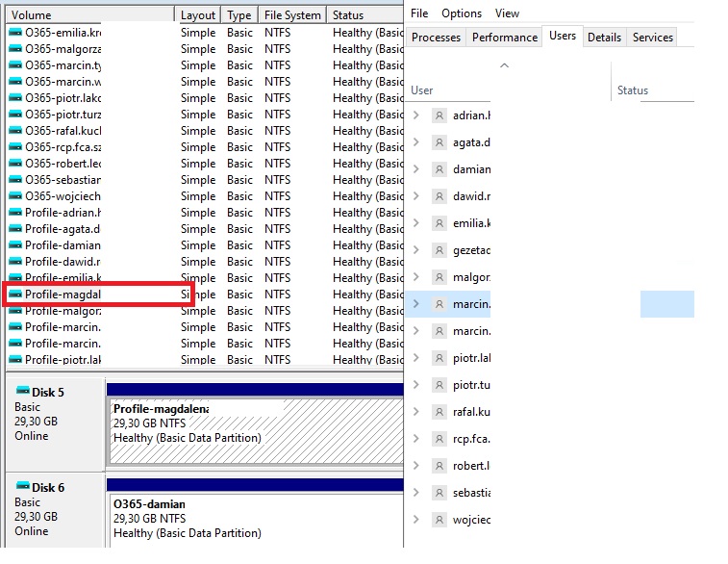Image resolution: width=728 pixels, height=564 pixels.
Task: Click the user avatar icon for malgor
Action: (439, 277)
